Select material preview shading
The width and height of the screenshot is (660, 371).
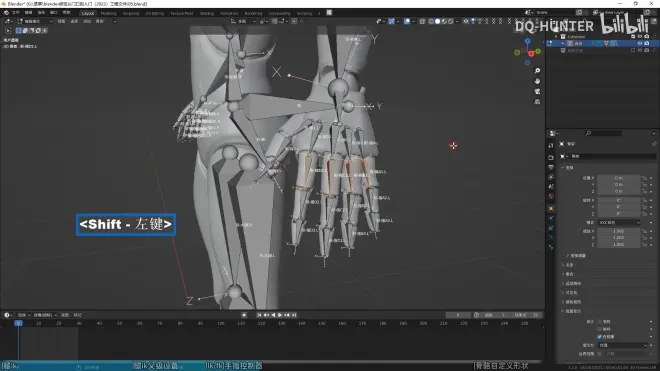point(444,21)
